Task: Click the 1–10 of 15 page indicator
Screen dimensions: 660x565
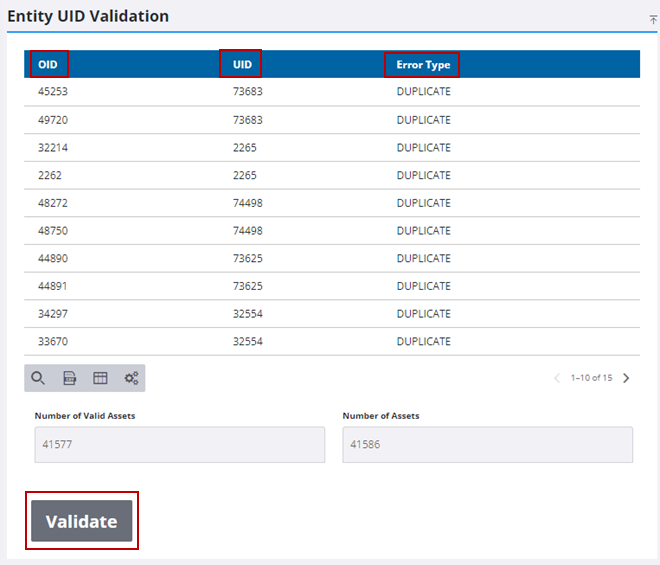Action: (591, 378)
